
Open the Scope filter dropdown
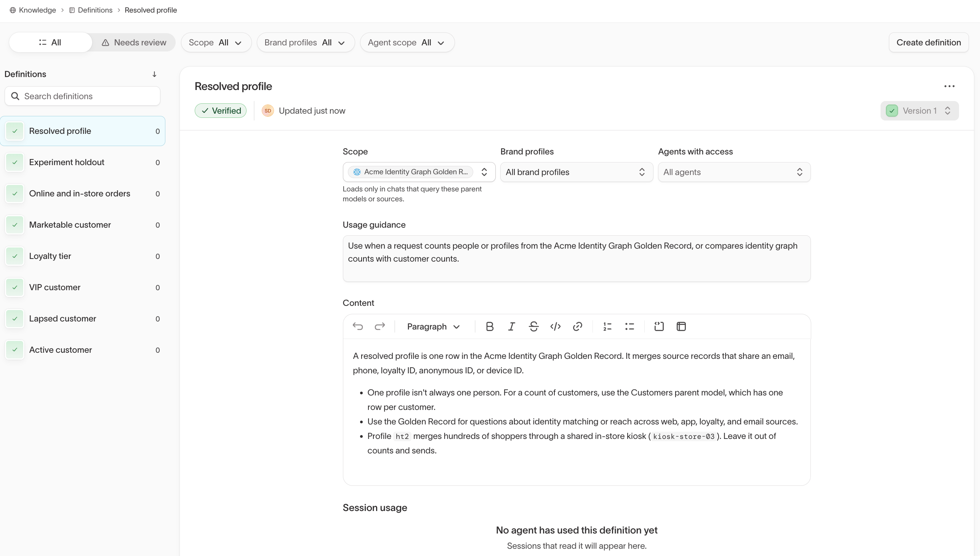pyautogui.click(x=216, y=42)
